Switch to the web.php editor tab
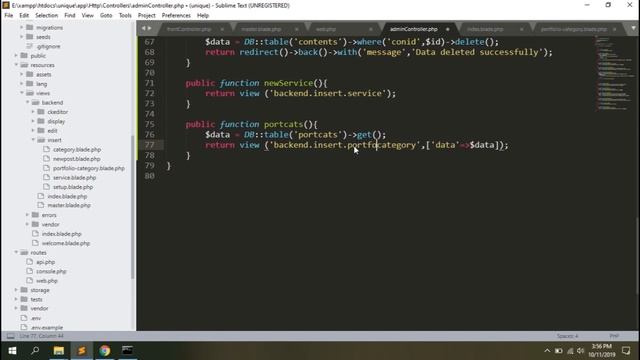The height and width of the screenshot is (360, 640). pyautogui.click(x=326, y=29)
